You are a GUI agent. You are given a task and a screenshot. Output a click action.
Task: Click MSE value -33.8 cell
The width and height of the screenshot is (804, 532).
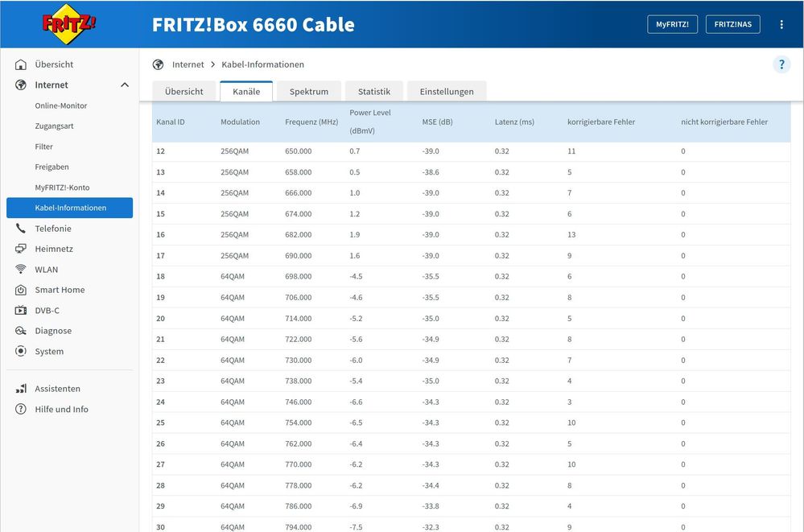[x=431, y=505]
